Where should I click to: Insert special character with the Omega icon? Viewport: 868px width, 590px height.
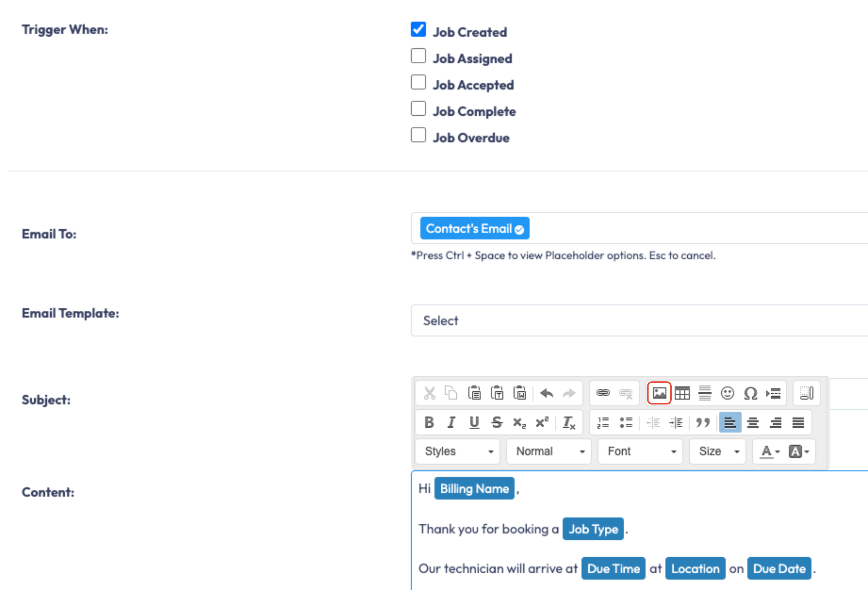(x=750, y=393)
